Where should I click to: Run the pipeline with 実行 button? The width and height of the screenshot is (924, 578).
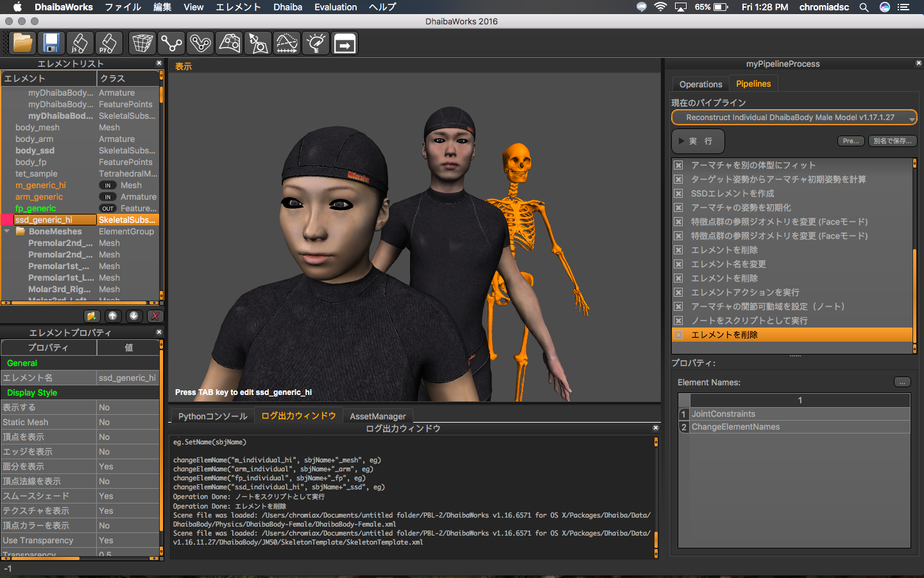click(x=698, y=141)
